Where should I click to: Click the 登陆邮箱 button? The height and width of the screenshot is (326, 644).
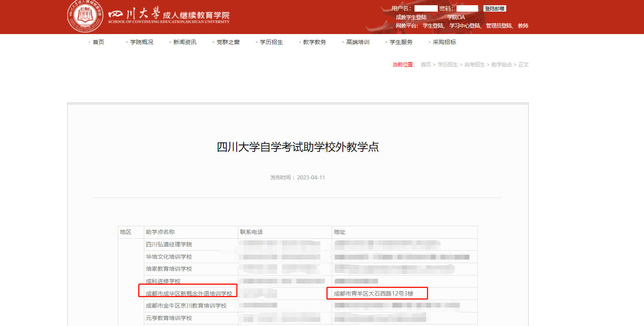tap(495, 8)
